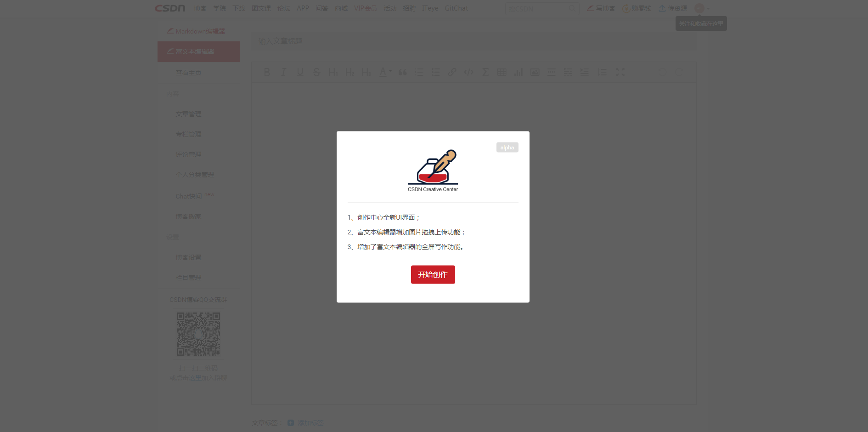868x432 pixels.
Task: Select the 富文本编辑器 sidebar item
Action: [x=198, y=51]
